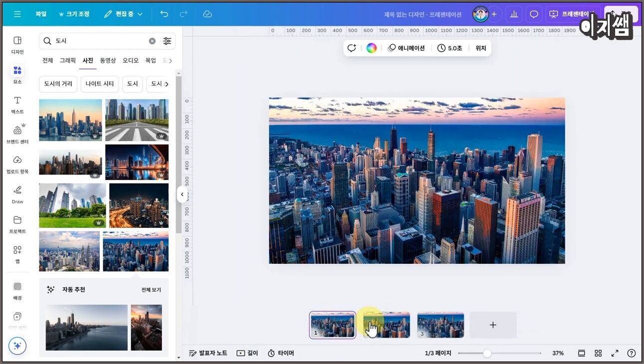The height and width of the screenshot is (364, 644).
Task: Add a collaborator with plus icon
Action: [494, 14]
